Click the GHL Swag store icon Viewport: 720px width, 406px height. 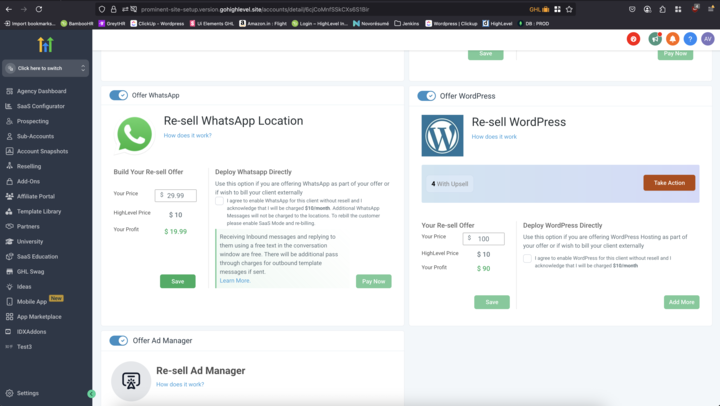[x=9, y=271]
